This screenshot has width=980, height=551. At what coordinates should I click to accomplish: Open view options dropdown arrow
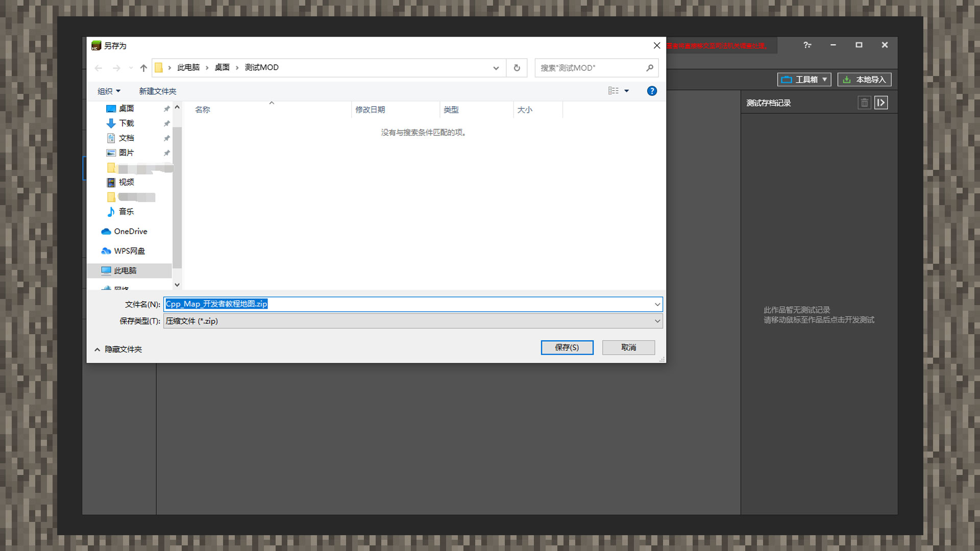[x=627, y=91]
